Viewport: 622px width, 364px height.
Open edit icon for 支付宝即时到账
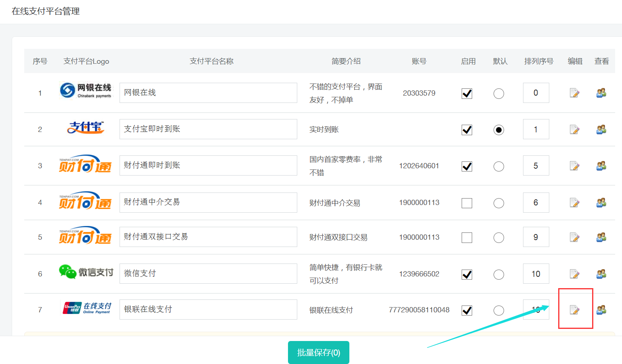(574, 130)
